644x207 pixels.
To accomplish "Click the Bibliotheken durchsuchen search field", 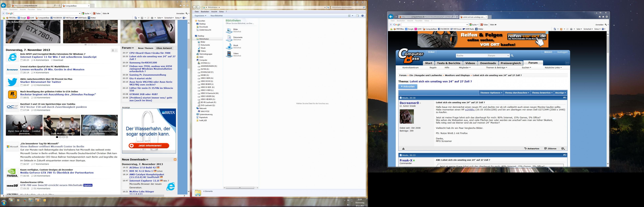I will 346,8.
